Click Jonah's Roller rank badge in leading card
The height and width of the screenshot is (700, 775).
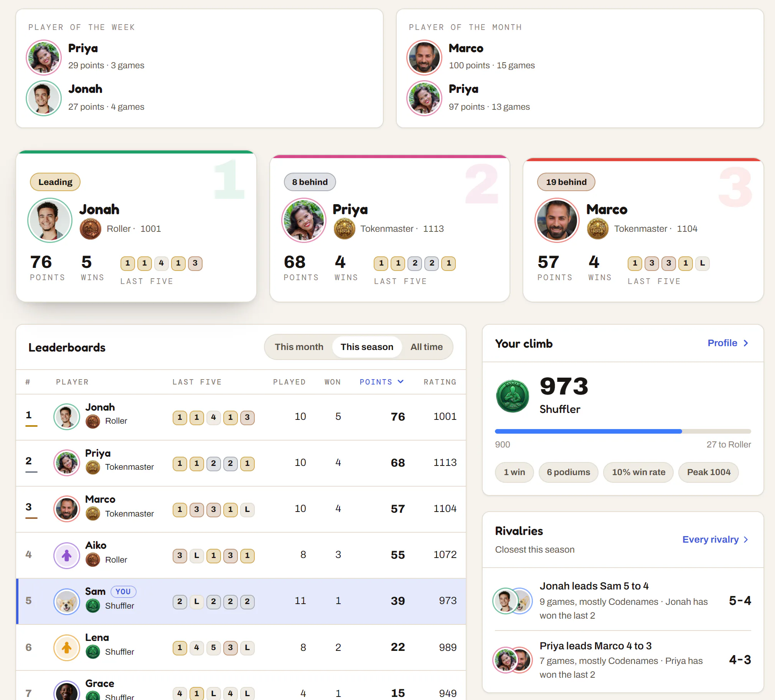90,229
